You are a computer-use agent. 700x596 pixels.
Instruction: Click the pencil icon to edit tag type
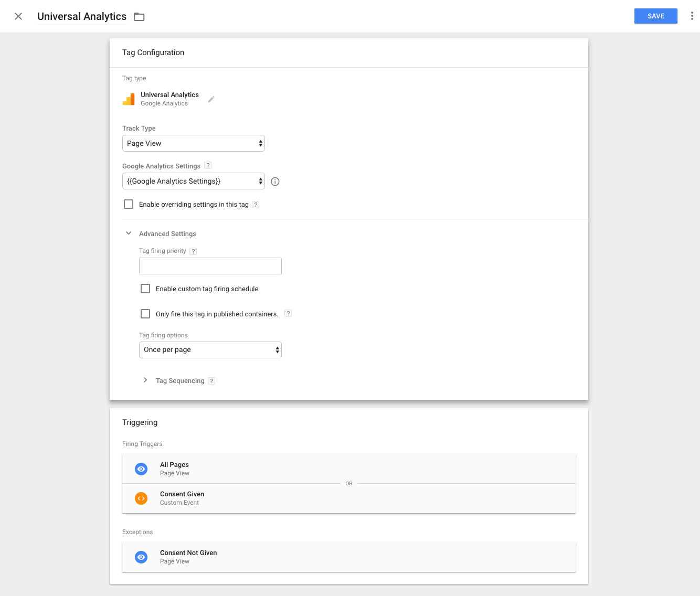point(211,99)
